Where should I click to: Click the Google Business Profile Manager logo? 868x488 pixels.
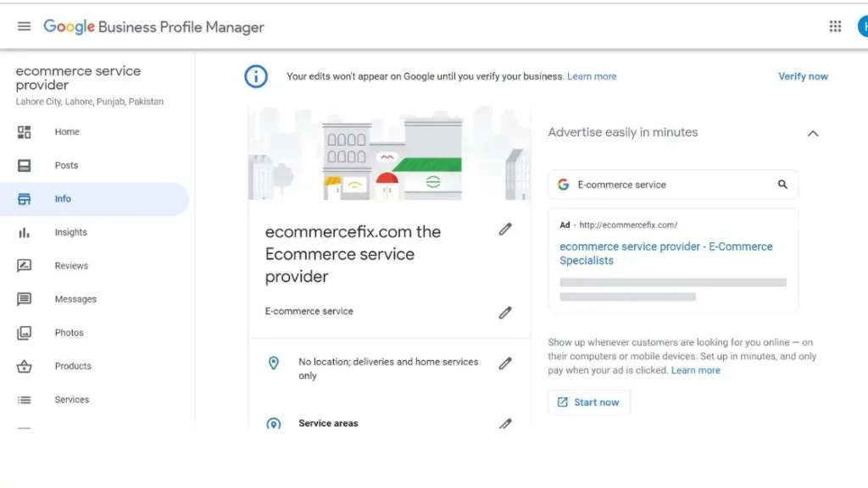(x=153, y=26)
